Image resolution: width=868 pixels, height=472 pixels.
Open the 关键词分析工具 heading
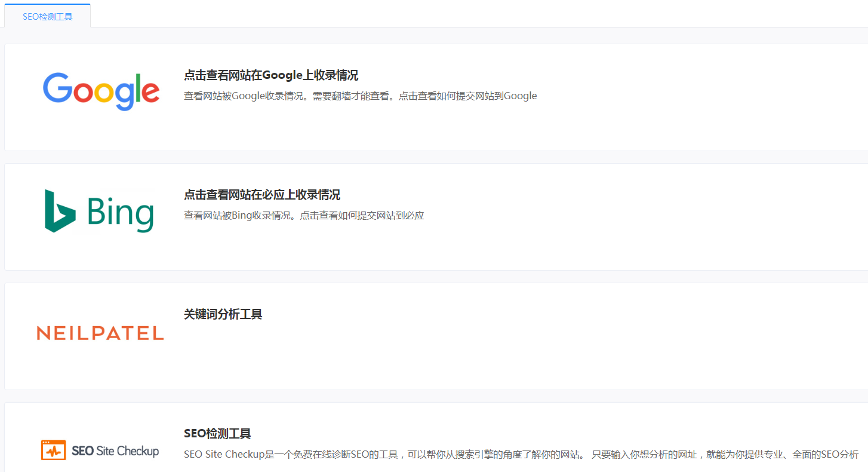coord(223,314)
